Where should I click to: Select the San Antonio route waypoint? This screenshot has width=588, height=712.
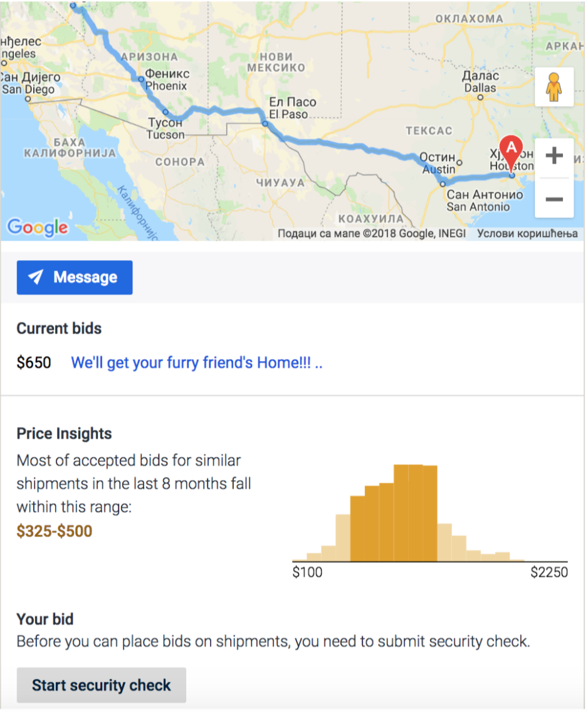[x=444, y=184]
